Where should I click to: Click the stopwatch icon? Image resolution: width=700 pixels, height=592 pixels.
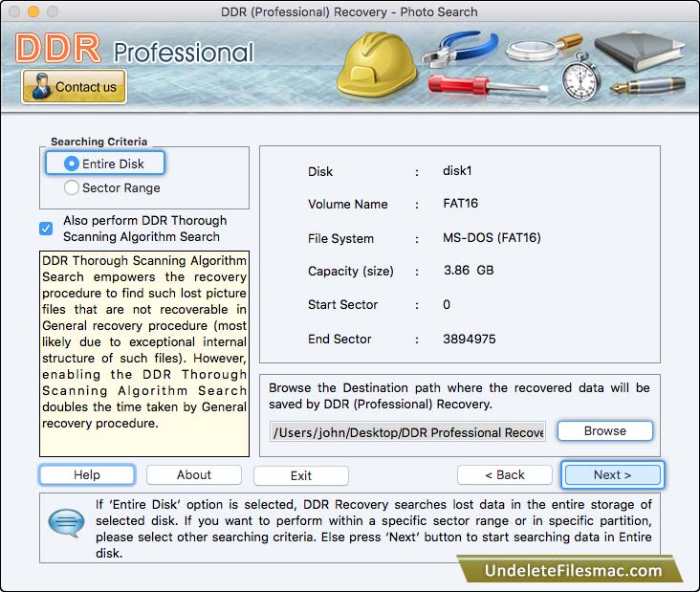click(x=580, y=77)
